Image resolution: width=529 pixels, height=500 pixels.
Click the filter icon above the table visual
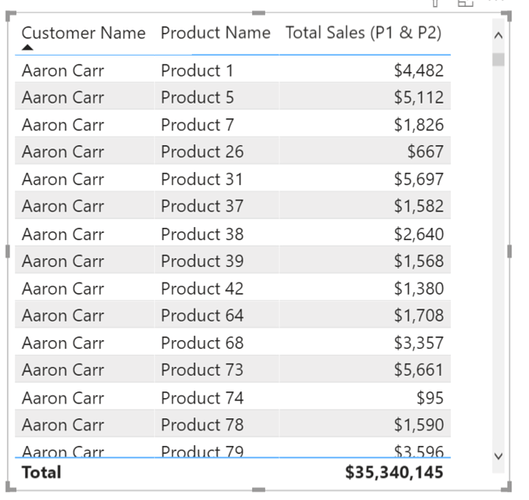point(435,3)
